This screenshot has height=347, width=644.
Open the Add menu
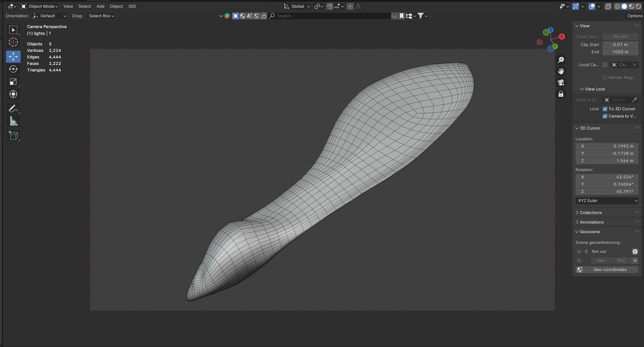100,6
